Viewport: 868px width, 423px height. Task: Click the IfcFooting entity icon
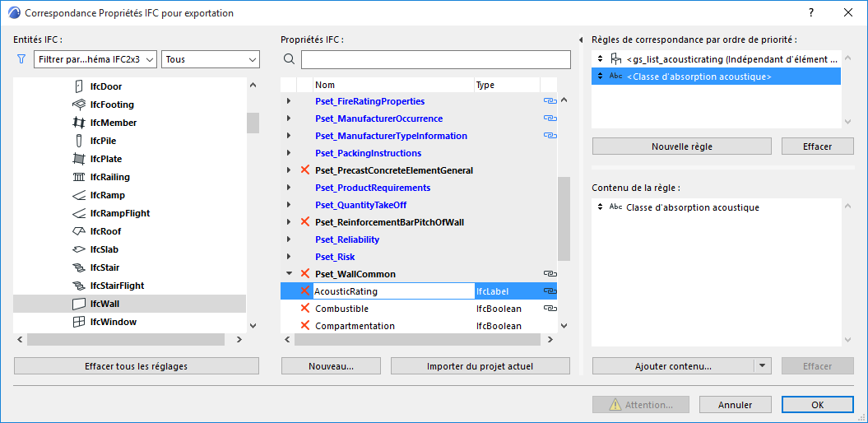click(x=79, y=105)
